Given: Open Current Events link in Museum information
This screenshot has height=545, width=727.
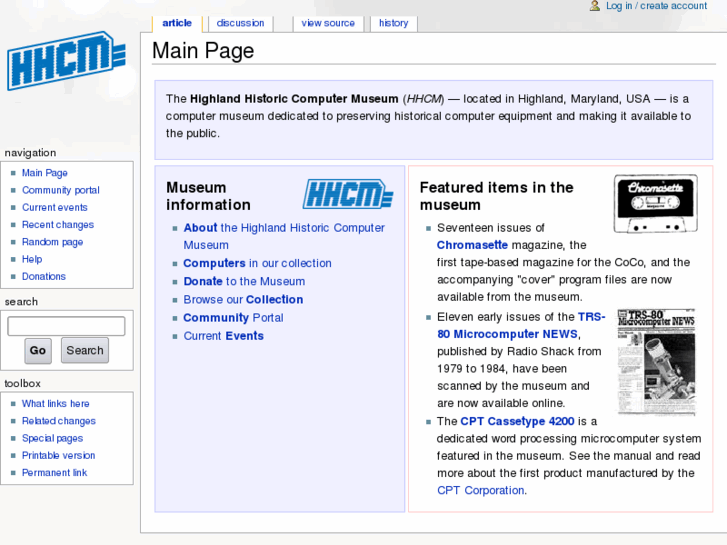Looking at the screenshot, I should point(223,335).
